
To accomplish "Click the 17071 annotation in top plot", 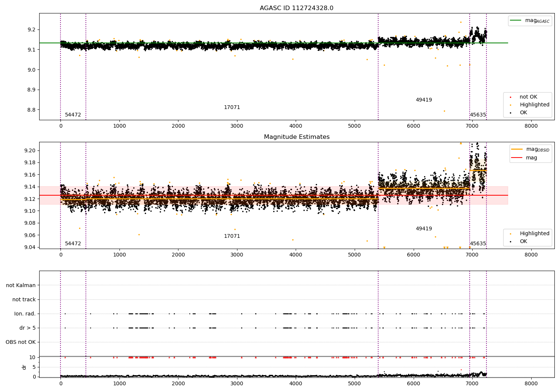I will click(232, 108).
